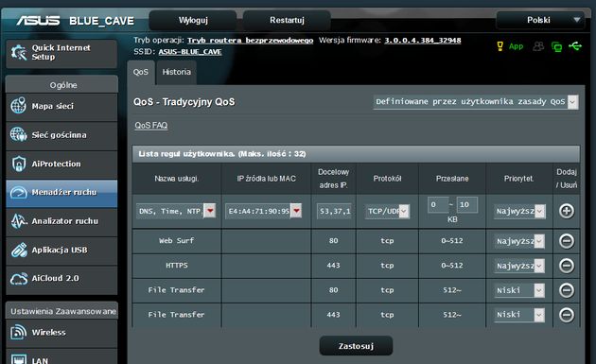Screen dimensions: 596x364
Task: Click the destination port input field
Action: [334, 211]
